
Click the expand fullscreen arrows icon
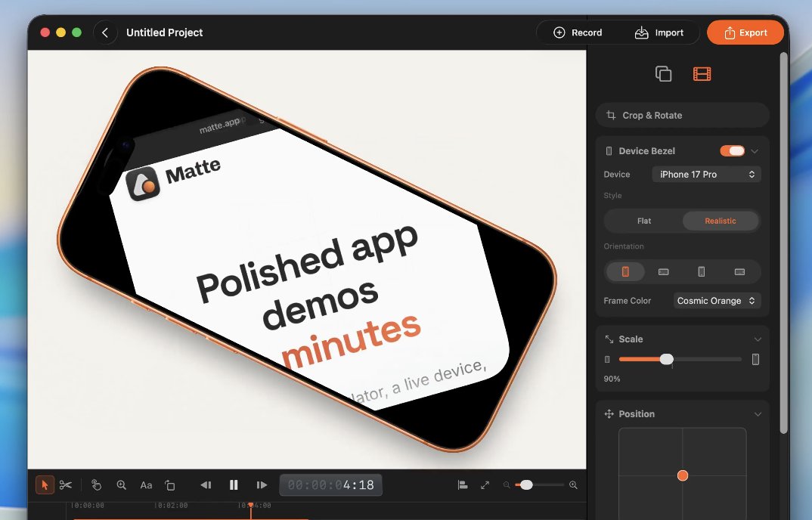point(485,484)
